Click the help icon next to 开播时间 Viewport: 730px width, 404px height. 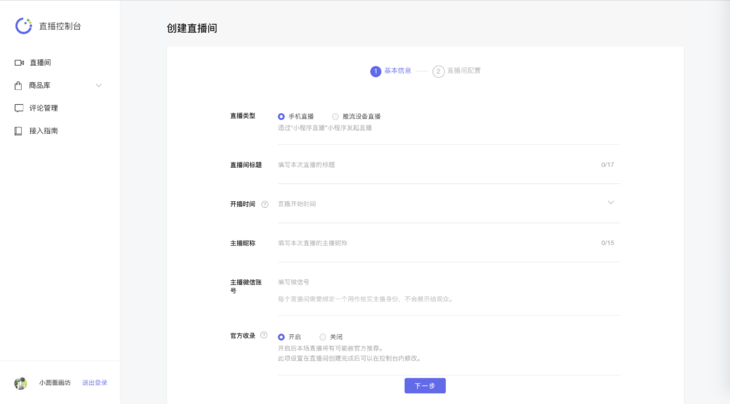pyautogui.click(x=265, y=204)
